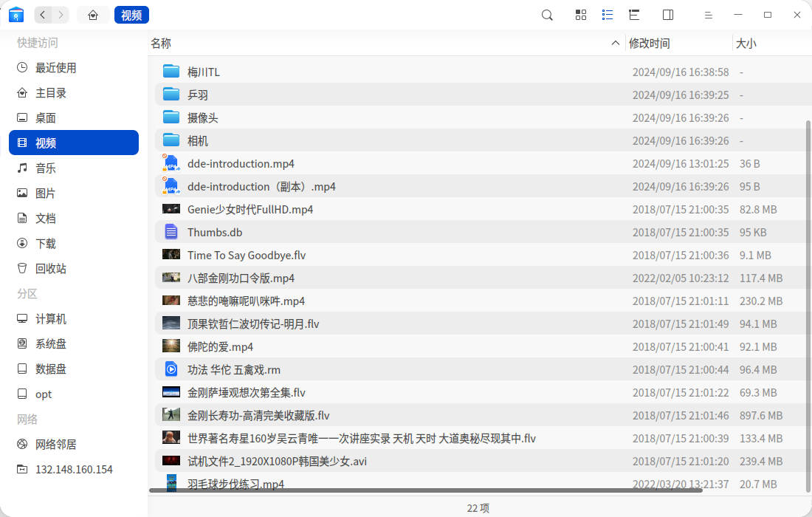Screen dimensions: 812x517
Task: Open 主目录 in sidebar
Action: 74,93
